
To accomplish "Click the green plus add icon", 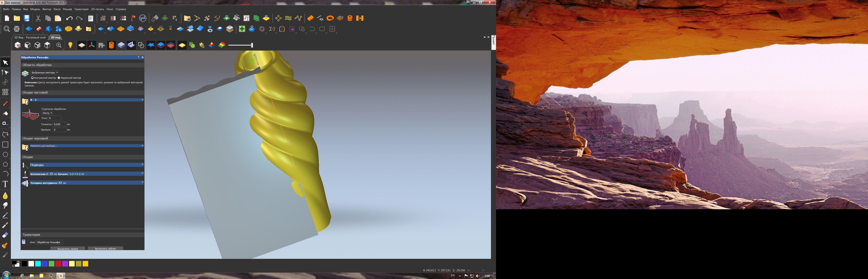I will tap(242, 29).
